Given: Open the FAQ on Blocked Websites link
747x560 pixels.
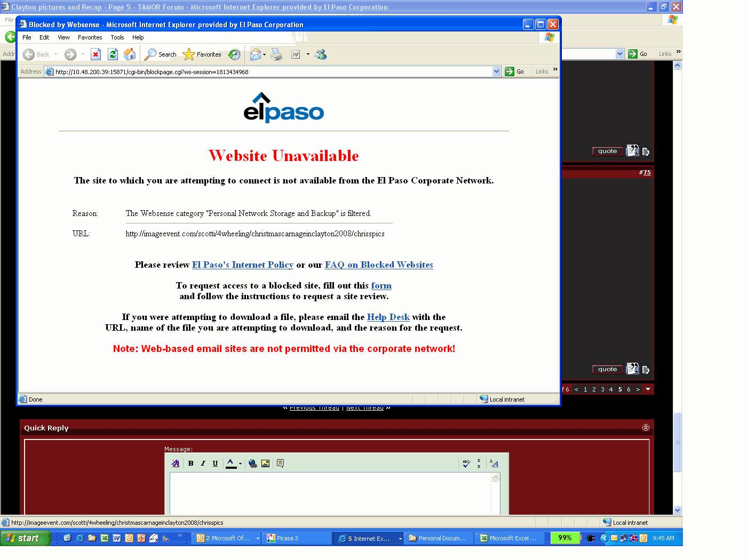Looking at the screenshot, I should click(379, 265).
